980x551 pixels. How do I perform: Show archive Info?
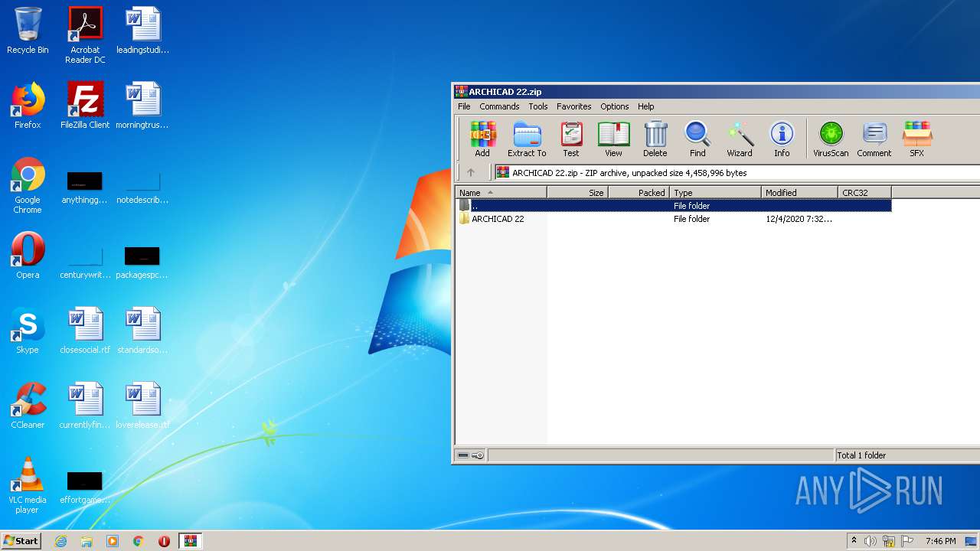coord(782,139)
